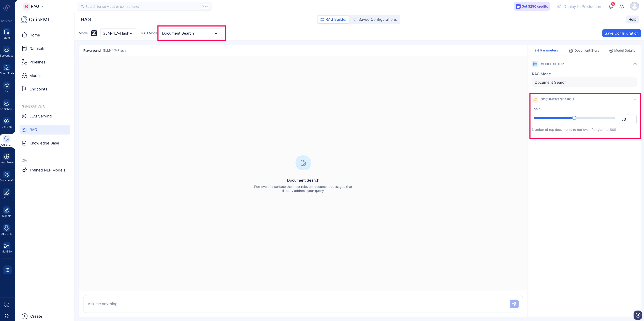Open the Slate service icon
Viewport: 644px width, 321px height.
(x=7, y=32)
